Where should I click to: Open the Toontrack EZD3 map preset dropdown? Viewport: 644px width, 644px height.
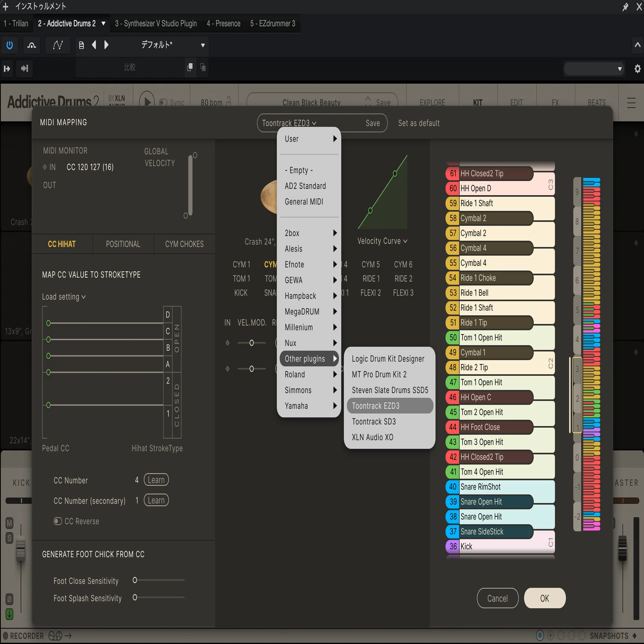coord(289,123)
